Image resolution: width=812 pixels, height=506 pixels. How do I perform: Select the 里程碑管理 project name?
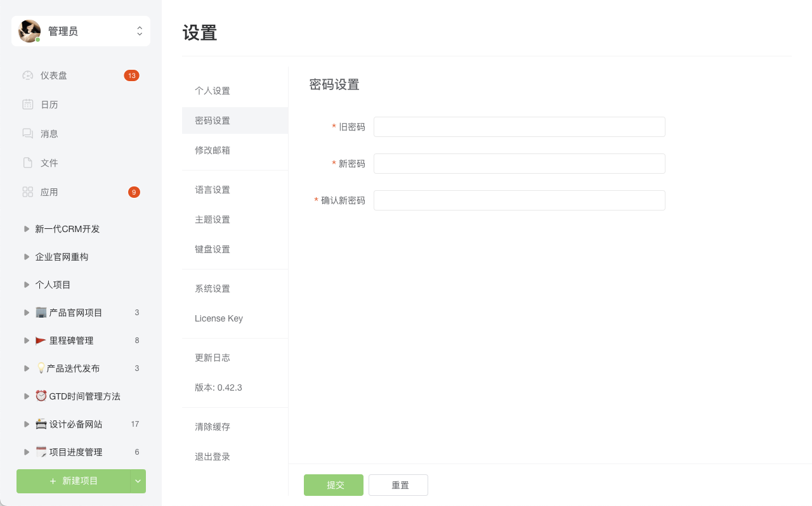click(x=72, y=341)
